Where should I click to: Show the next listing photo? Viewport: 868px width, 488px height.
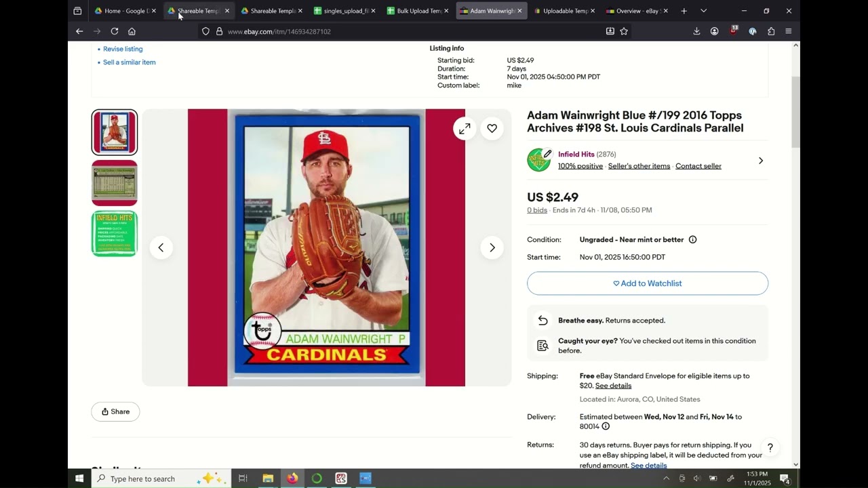[492, 247]
